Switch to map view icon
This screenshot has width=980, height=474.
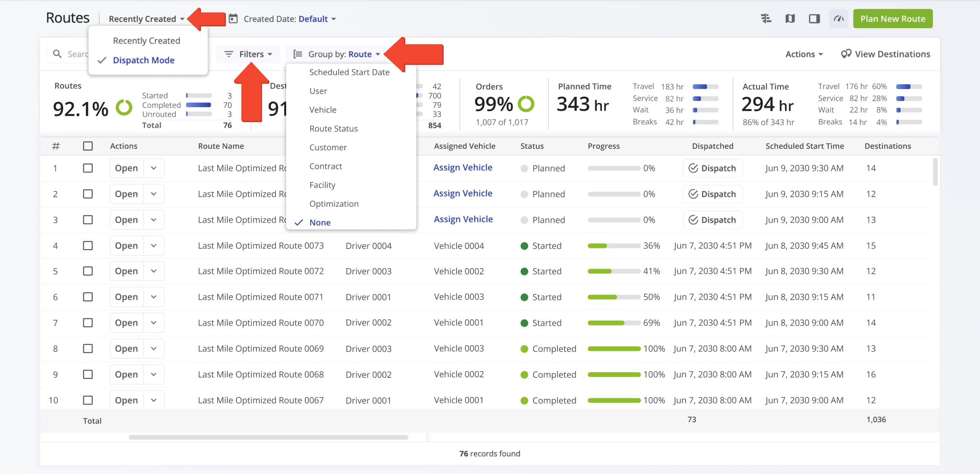click(x=790, y=19)
